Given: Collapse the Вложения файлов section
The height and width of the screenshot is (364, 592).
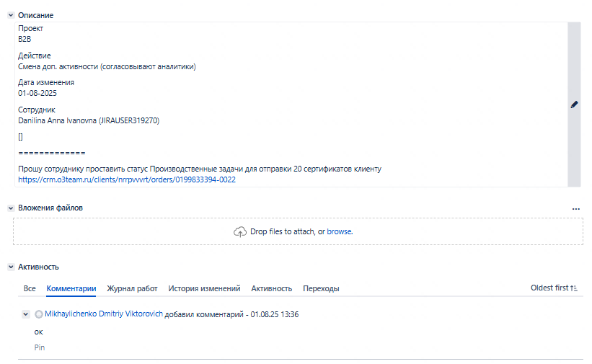Looking at the screenshot, I should coord(11,208).
